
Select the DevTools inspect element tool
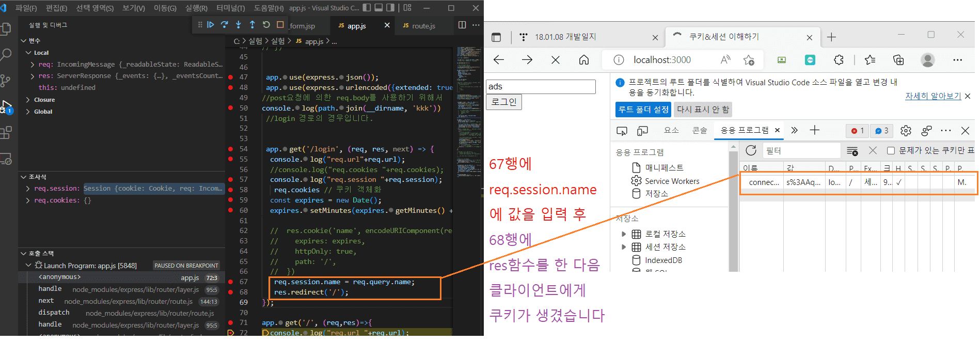(x=622, y=131)
